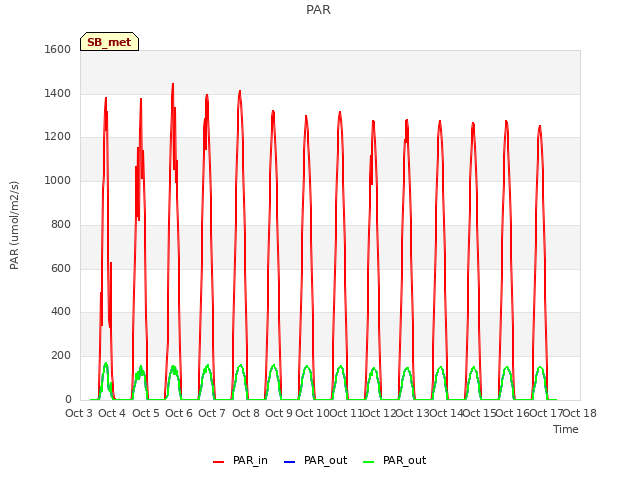Image resolution: width=640 pixels, height=480 pixels.
Task: Click the 400 y-axis tick label
Action: [61, 312]
